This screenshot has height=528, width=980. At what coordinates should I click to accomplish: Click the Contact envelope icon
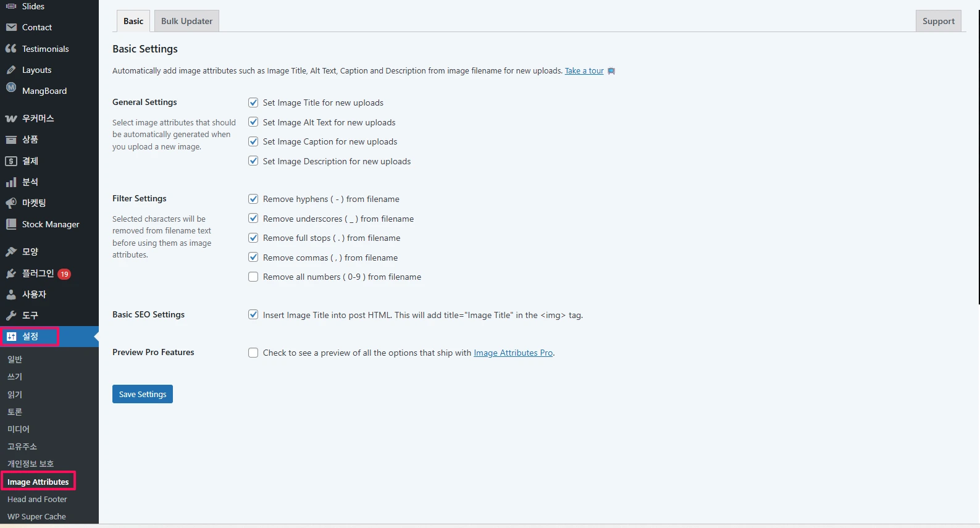[x=11, y=27]
